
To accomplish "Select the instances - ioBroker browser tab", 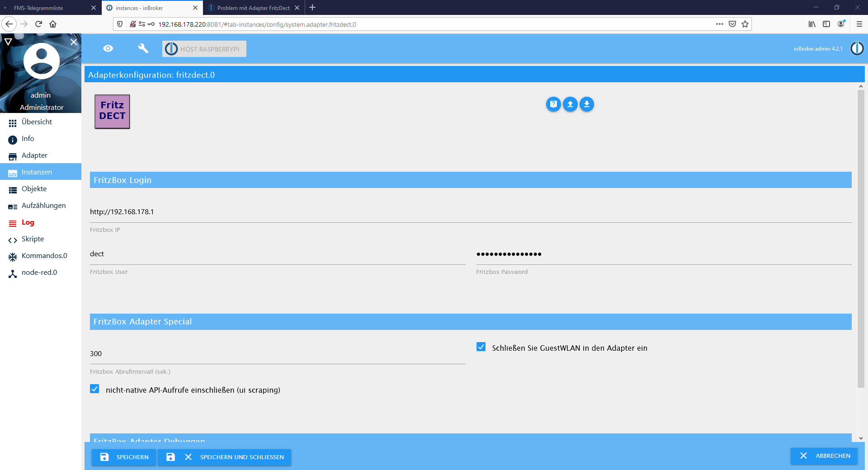I will [152, 8].
